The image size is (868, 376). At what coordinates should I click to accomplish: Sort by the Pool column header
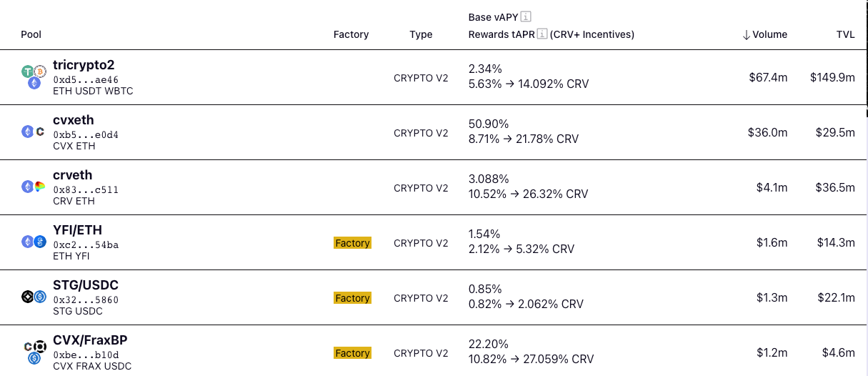coord(31,34)
